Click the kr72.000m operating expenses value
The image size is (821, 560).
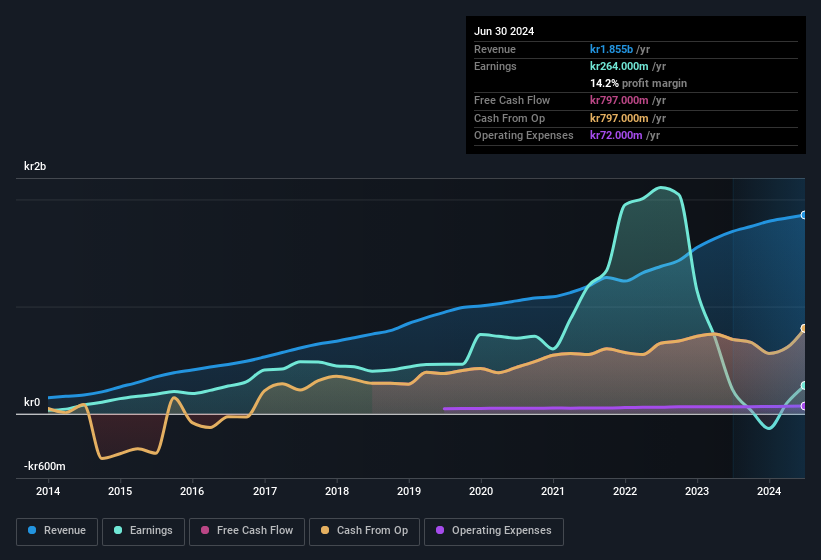(x=616, y=135)
